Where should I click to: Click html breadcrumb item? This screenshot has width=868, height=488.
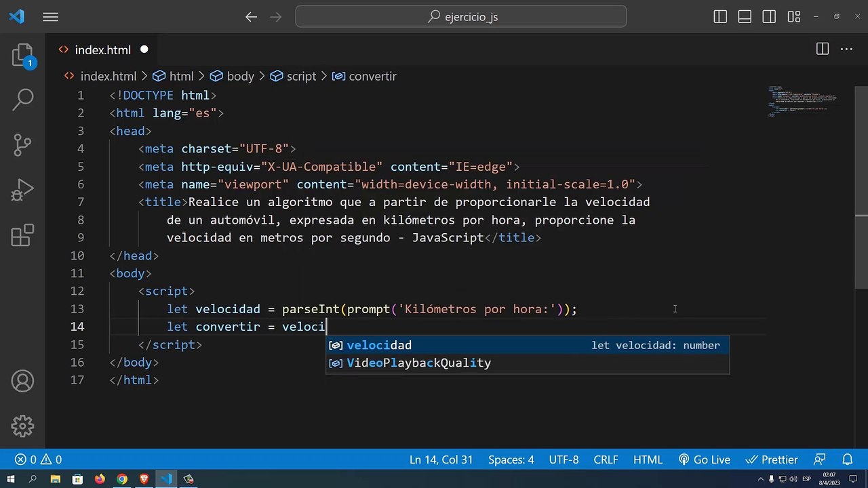181,77
